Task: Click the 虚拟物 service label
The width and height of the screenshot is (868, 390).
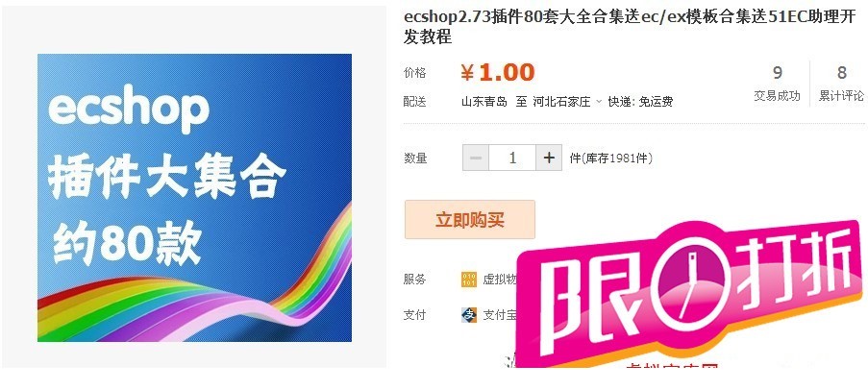Action: (499, 280)
